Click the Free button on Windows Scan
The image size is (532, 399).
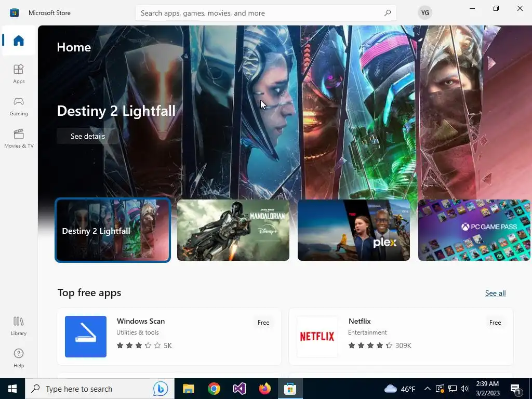263,322
